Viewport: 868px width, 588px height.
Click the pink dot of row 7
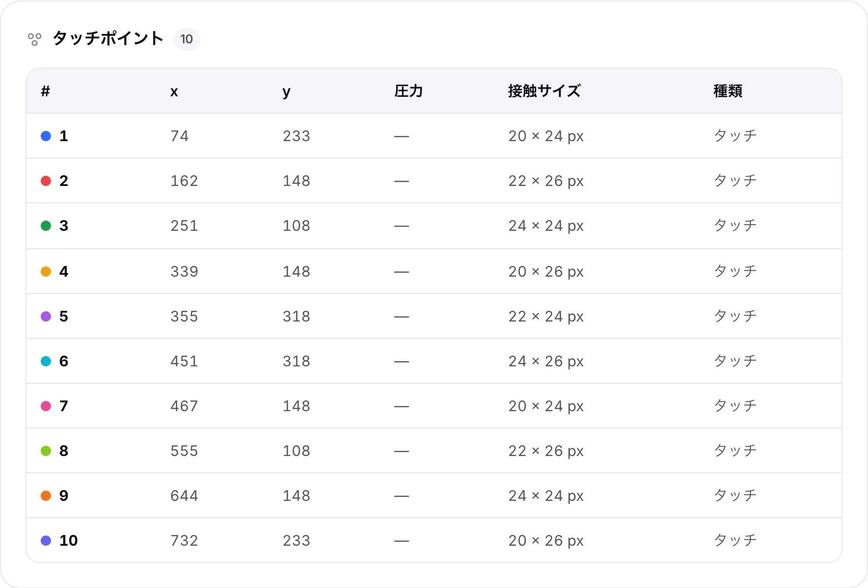(46, 406)
